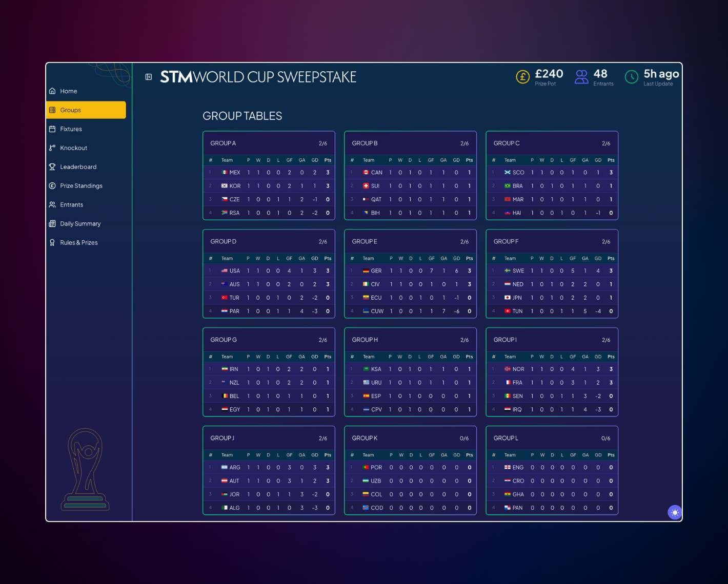Select the SWE row in Group F

click(x=552, y=271)
